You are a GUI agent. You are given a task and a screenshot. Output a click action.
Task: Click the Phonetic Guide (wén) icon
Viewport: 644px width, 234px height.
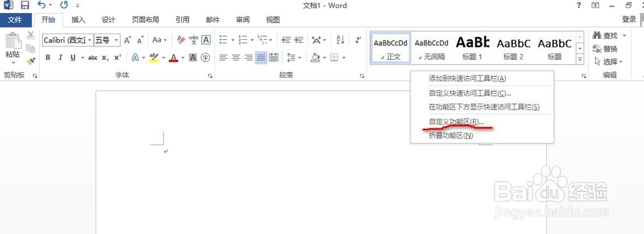point(193,40)
